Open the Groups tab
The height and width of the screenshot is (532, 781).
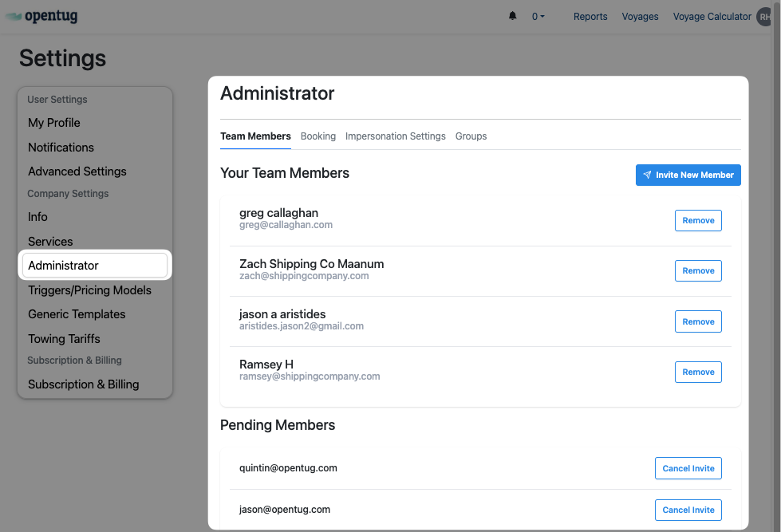pyautogui.click(x=471, y=136)
